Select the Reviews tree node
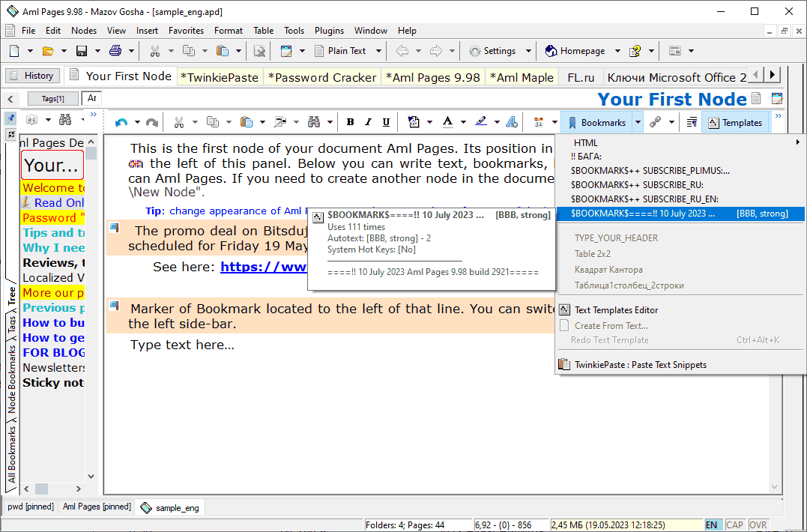 pos(53,263)
